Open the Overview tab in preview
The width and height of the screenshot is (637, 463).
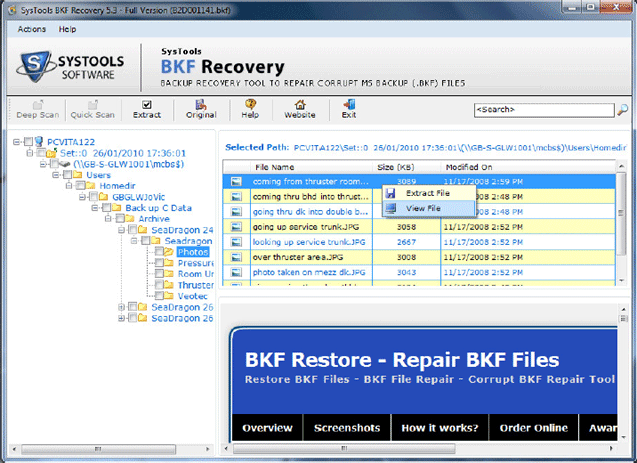coord(267,428)
